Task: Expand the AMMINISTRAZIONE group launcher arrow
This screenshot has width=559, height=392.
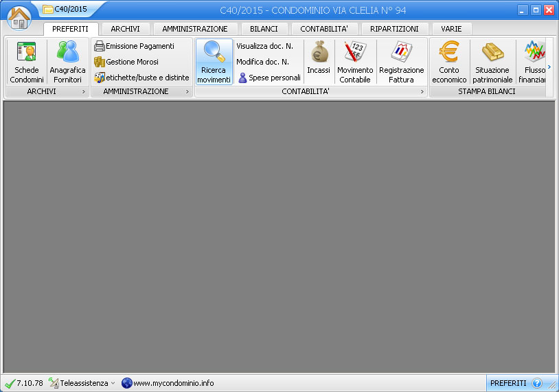Action: 187,91
